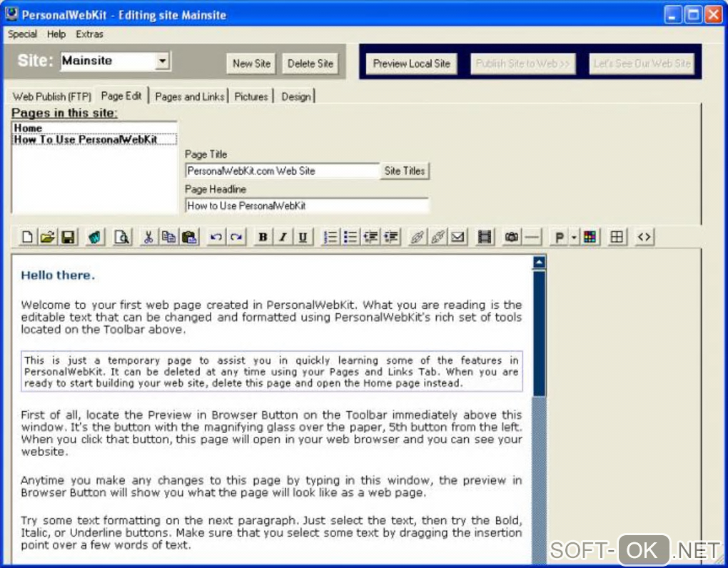Image resolution: width=728 pixels, height=568 pixels.
Task: Click the 'Pages in this site:' label
Action: click(64, 113)
